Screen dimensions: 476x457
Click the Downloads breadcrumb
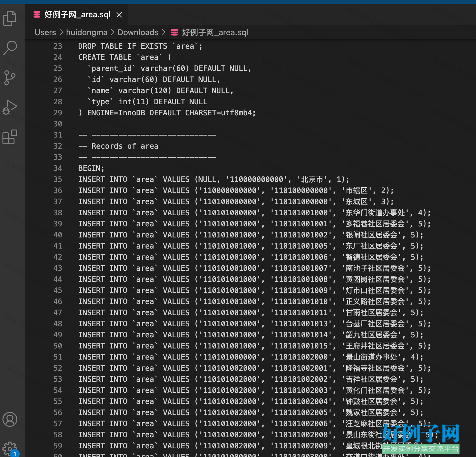tap(138, 32)
